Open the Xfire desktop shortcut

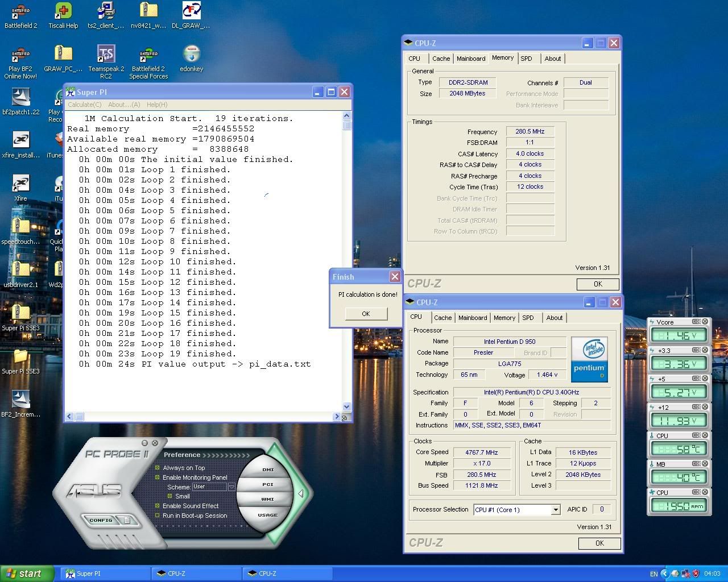pyautogui.click(x=21, y=188)
